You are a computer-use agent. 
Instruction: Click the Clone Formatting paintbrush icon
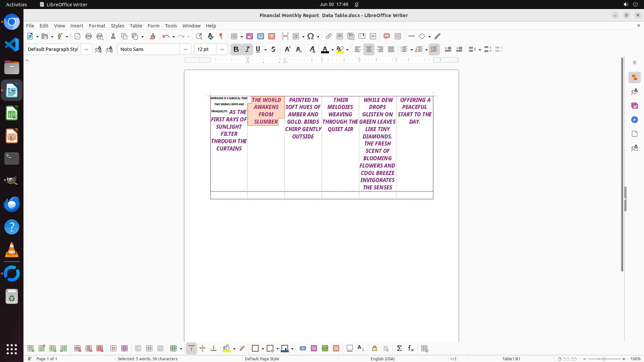coord(153,36)
